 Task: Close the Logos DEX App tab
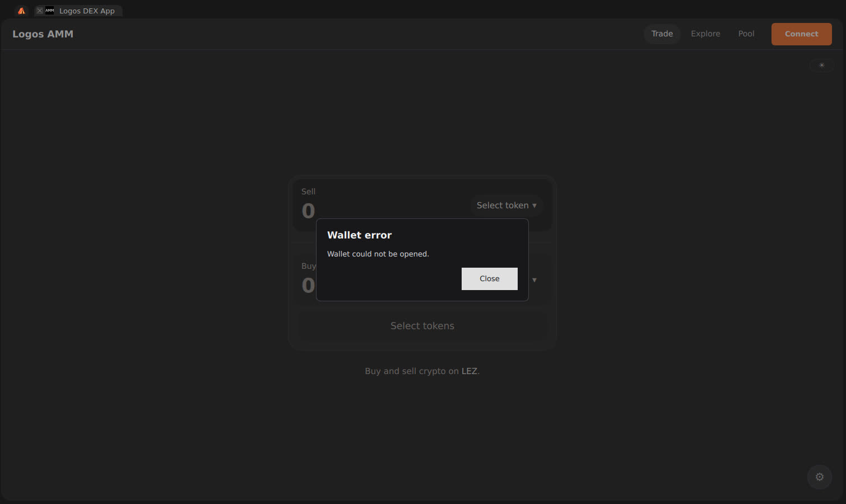click(40, 11)
